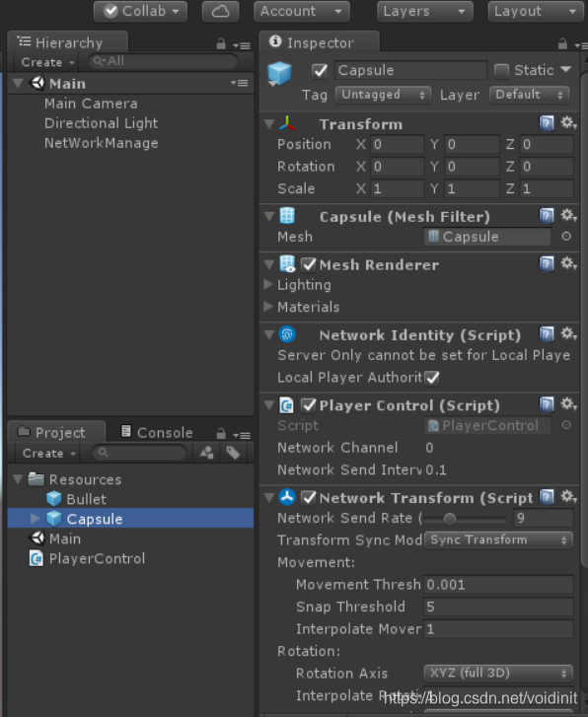Open the search by type filter in Project

click(x=207, y=453)
